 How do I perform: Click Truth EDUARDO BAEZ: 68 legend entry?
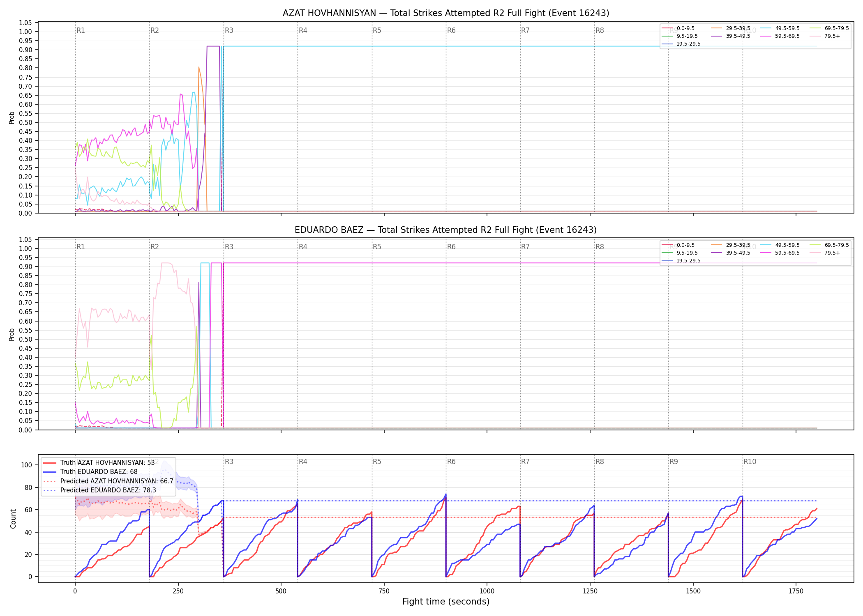click(x=90, y=472)
